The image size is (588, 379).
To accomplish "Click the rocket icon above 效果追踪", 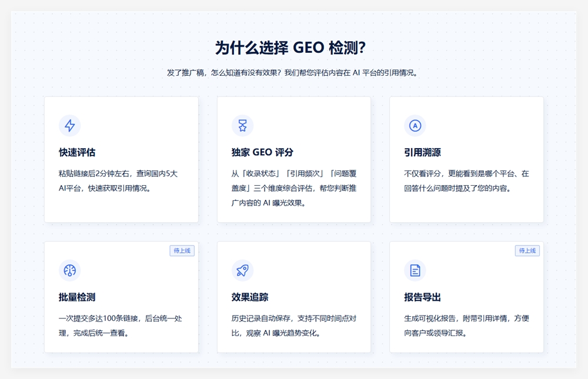I will (242, 270).
